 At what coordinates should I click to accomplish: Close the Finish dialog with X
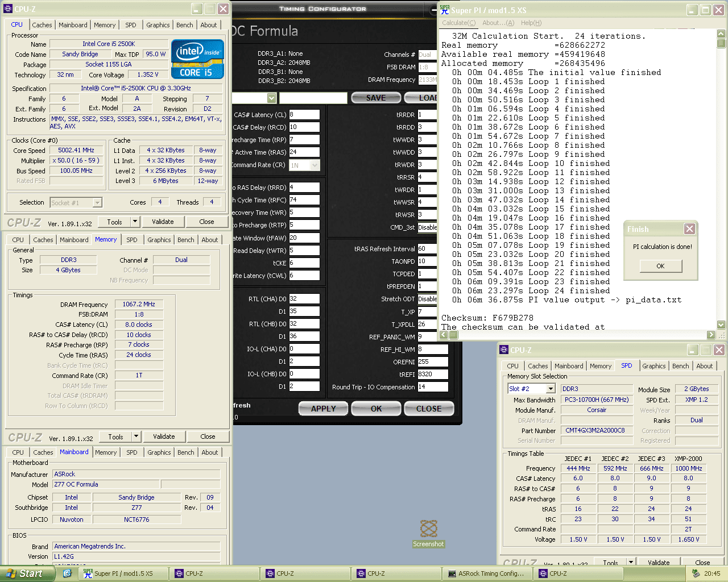689,228
